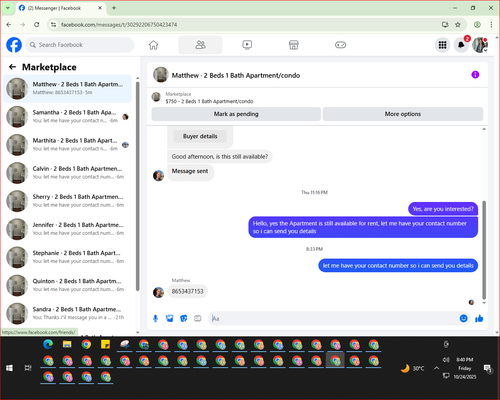The height and width of the screenshot is (400, 500).
Task: Open the emoji picker
Action: (x=463, y=318)
